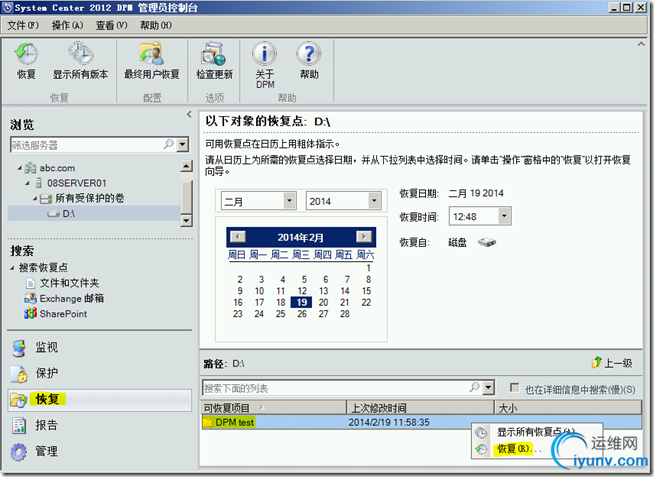This screenshot has height=477, width=654.
Task: Open the 帮助(H) menu
Action: pos(156,25)
